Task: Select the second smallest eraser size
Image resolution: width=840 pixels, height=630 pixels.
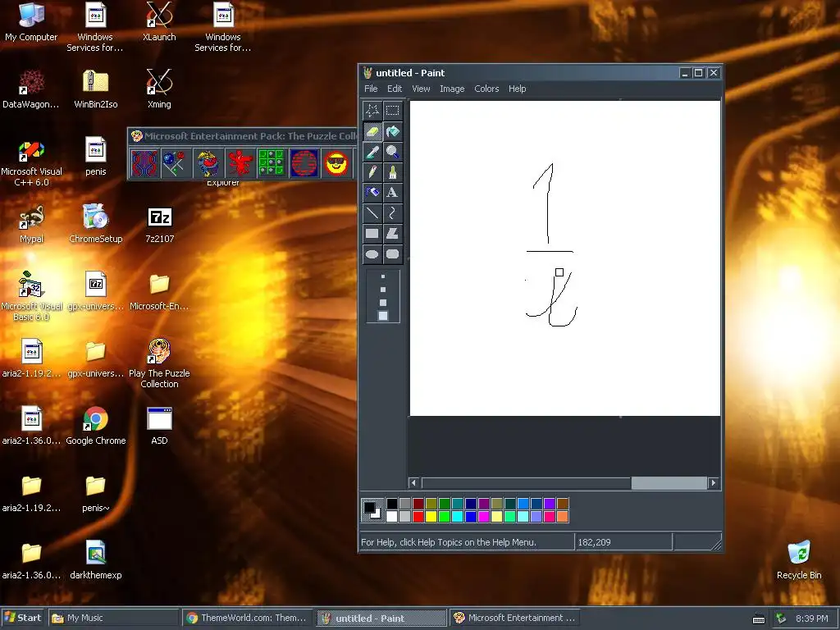Action: [383, 290]
